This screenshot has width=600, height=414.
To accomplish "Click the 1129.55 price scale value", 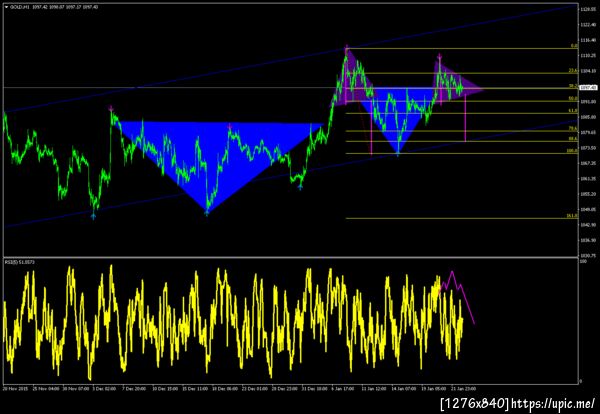I will click(x=589, y=9).
